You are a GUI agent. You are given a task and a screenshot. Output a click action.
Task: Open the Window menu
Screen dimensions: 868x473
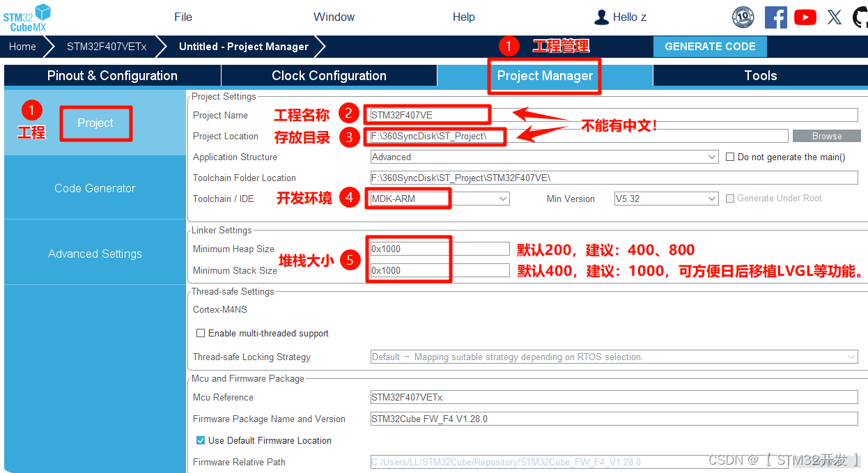[334, 17]
